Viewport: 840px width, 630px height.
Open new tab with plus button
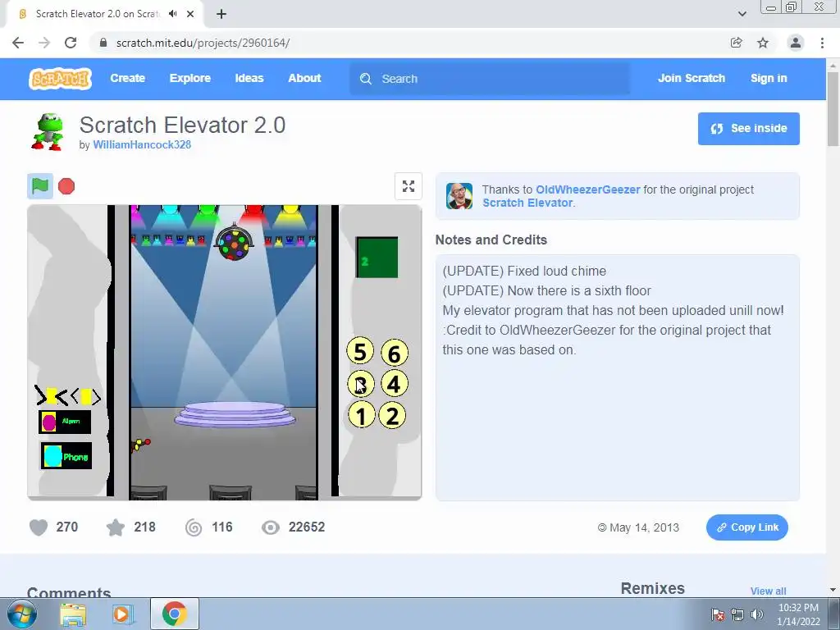click(221, 14)
